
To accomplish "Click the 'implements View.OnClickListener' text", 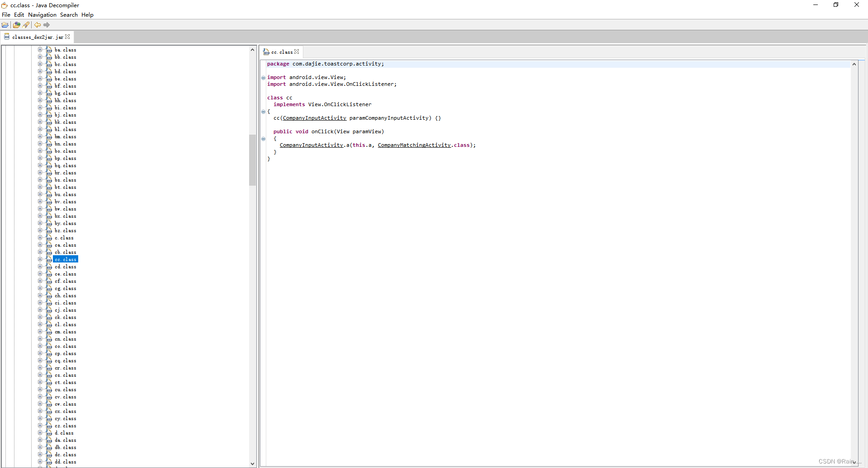I will tap(322, 104).
